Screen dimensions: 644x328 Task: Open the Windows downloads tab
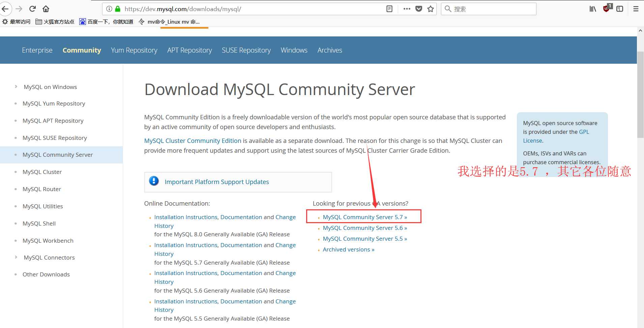pyautogui.click(x=294, y=50)
